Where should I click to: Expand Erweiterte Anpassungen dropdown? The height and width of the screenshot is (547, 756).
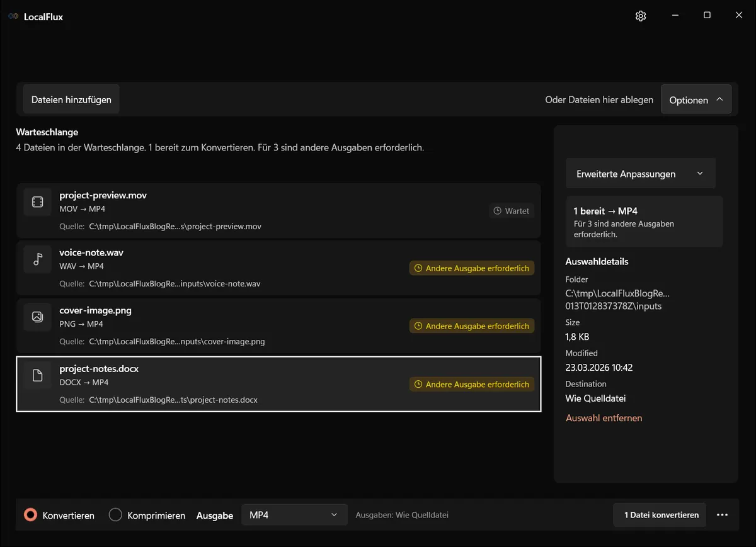640,174
